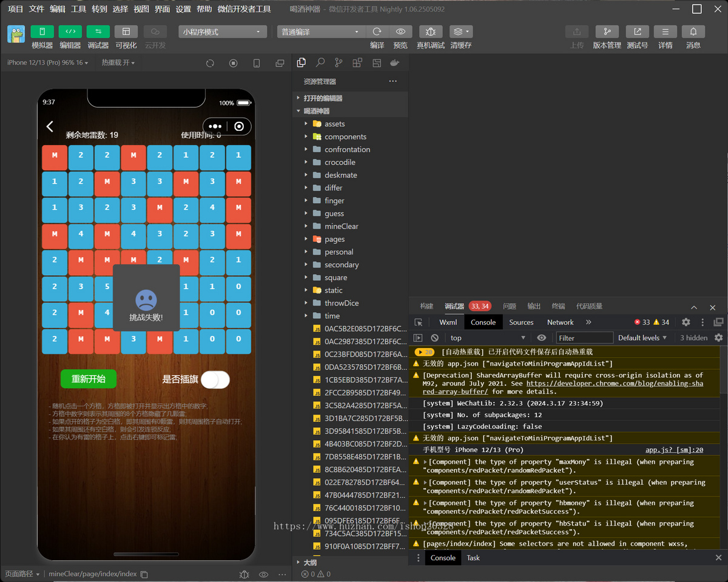Click the clear console icon
The height and width of the screenshot is (582, 728).
pos(434,338)
